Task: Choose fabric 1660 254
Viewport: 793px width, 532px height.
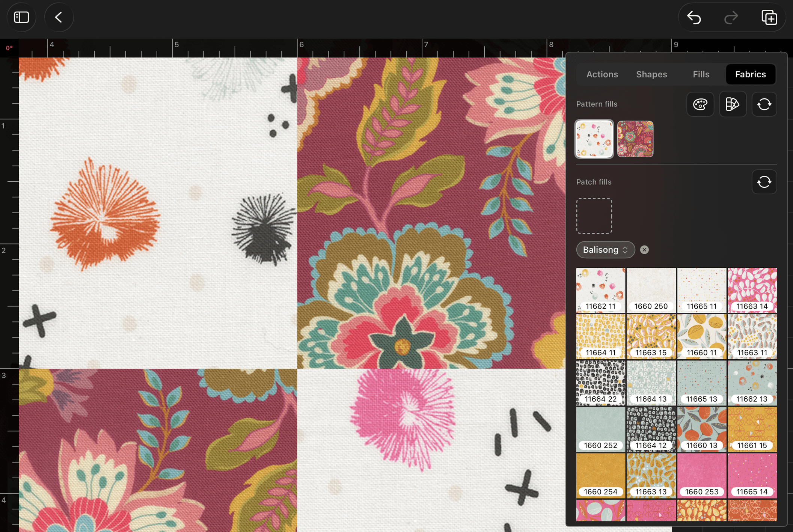Action: [601, 476]
